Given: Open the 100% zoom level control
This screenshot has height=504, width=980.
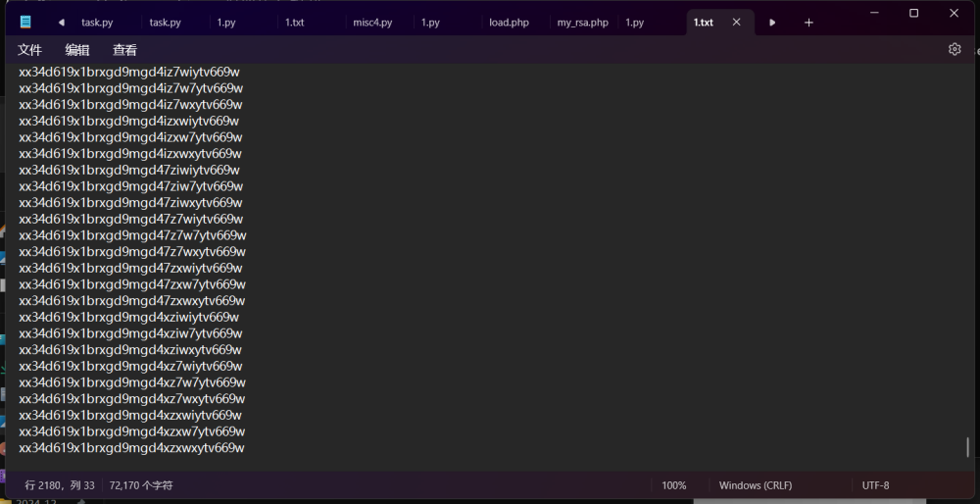Looking at the screenshot, I should click(674, 485).
